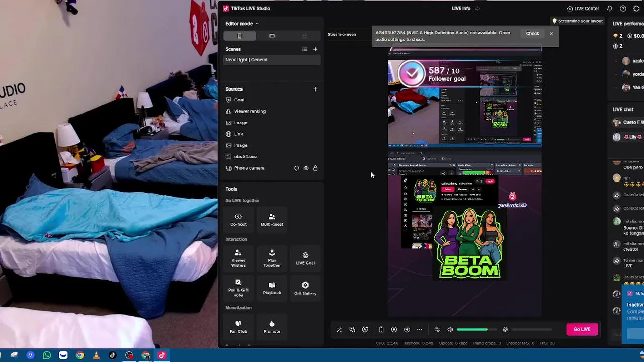Image resolution: width=644 pixels, height=362 pixels.
Task: Dismiss the NVIDIA audio notification
Action: click(551, 34)
